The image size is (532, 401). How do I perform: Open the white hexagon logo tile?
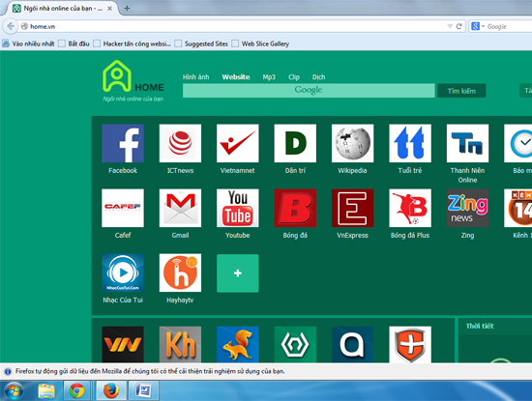pyautogui.click(x=295, y=344)
